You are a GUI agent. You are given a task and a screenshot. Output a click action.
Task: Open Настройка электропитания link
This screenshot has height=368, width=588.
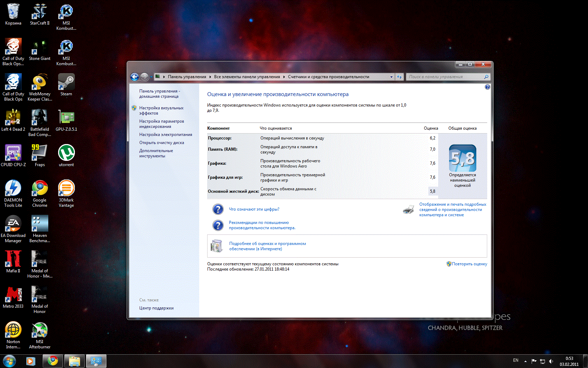[166, 135]
